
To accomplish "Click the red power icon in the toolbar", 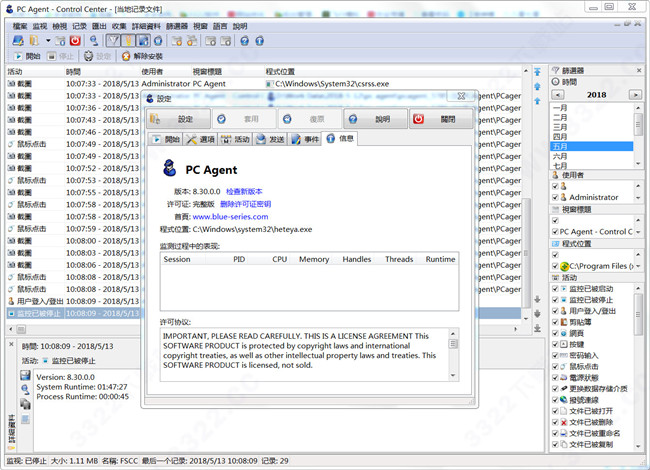I will 74,40.
